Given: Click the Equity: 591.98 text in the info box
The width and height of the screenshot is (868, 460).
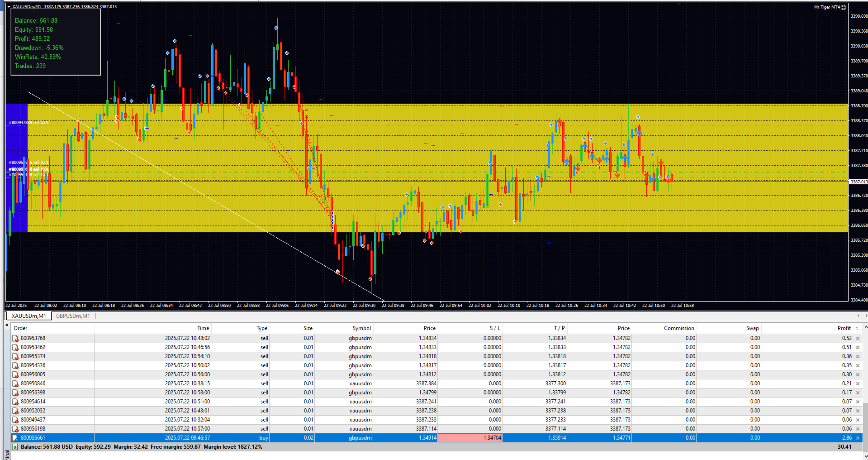Looking at the screenshot, I should [x=33, y=30].
